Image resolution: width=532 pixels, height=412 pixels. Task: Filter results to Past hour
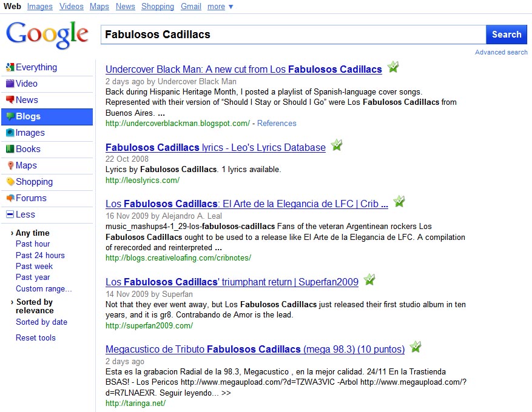point(33,244)
